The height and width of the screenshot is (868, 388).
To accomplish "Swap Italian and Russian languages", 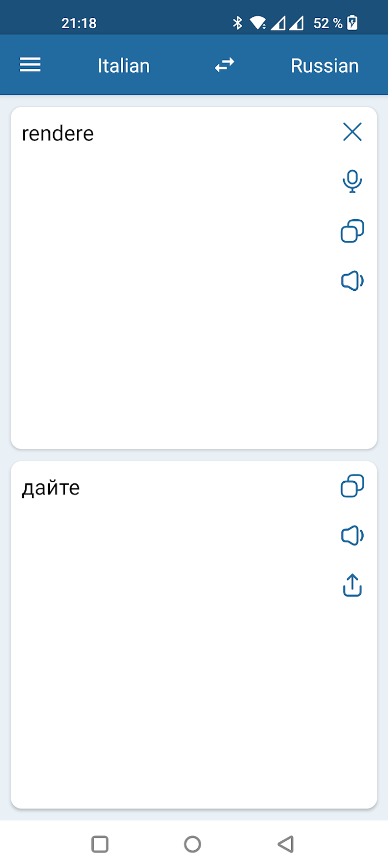I will point(224,65).
